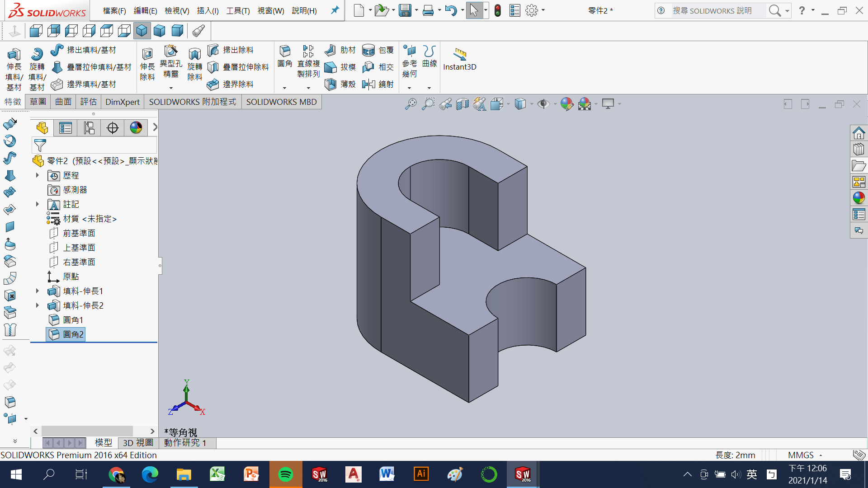Open the 插入(I) menu
Viewport: 868px width, 488px height.
click(208, 11)
